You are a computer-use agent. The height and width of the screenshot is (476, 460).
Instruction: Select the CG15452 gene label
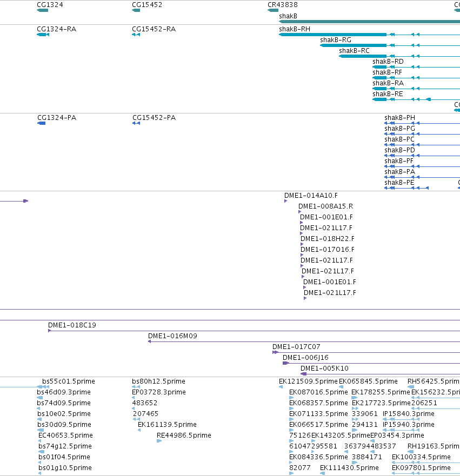[147, 5]
